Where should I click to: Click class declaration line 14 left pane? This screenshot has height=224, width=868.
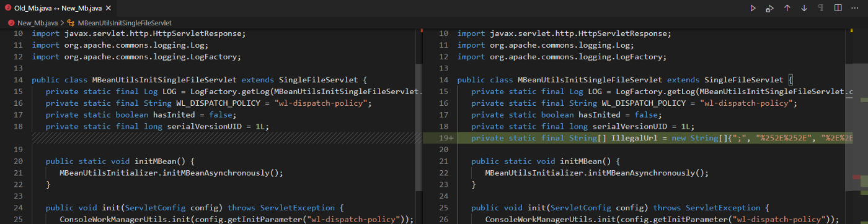coord(200,80)
